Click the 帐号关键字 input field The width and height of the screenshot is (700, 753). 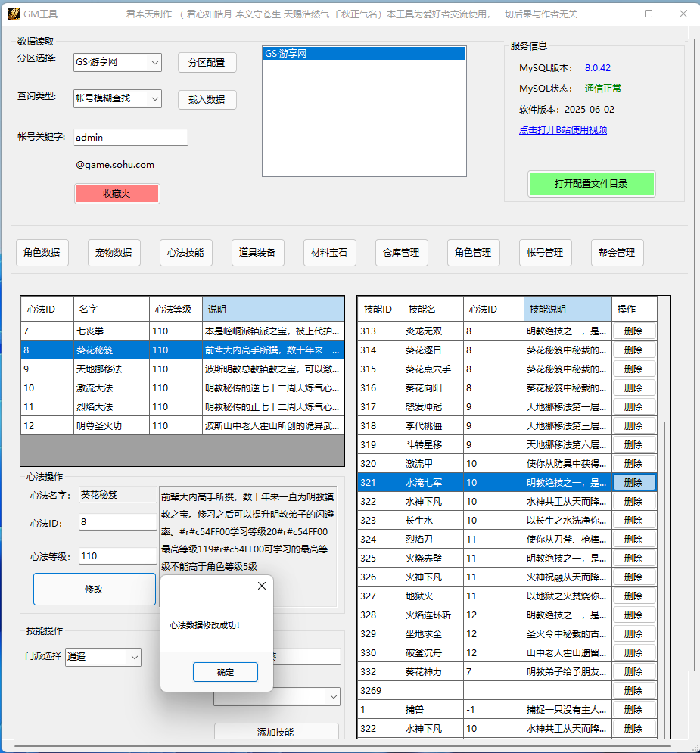tap(130, 138)
